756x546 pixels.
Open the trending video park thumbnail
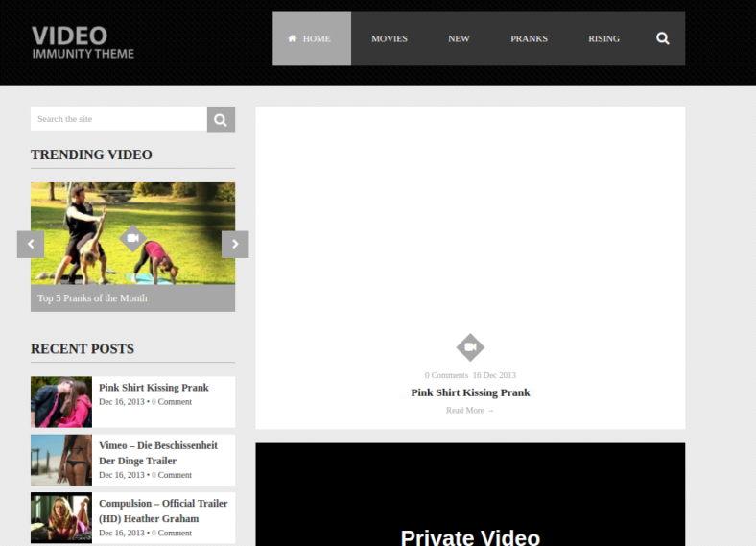pyautogui.click(x=133, y=233)
